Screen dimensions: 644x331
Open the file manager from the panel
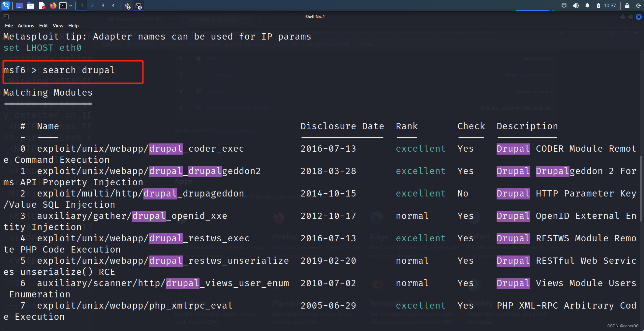31,6
